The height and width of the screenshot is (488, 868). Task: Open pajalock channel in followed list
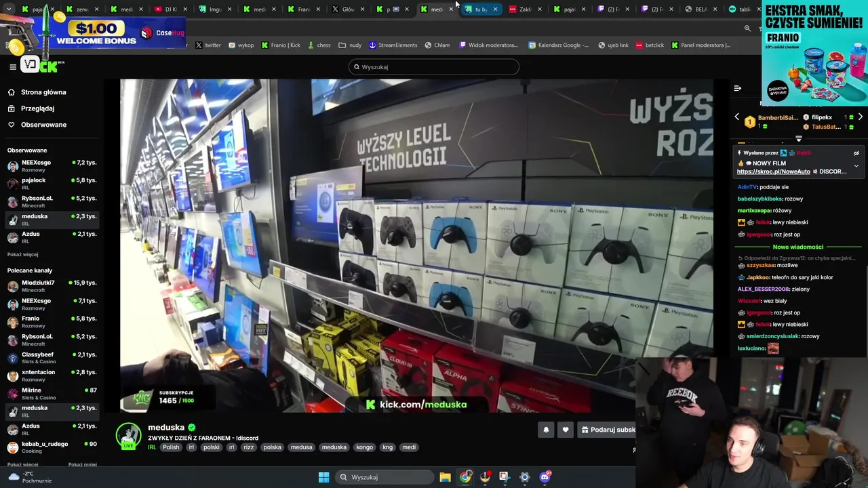[x=52, y=184]
